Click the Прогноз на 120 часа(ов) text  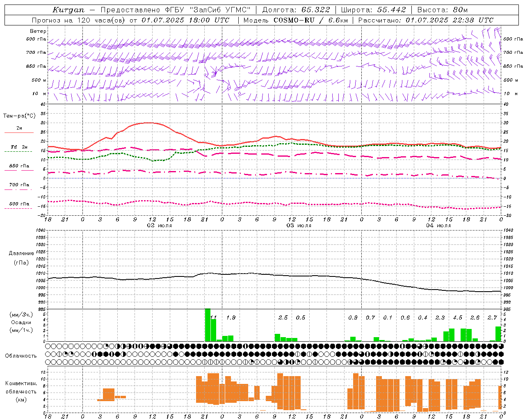[79, 20]
